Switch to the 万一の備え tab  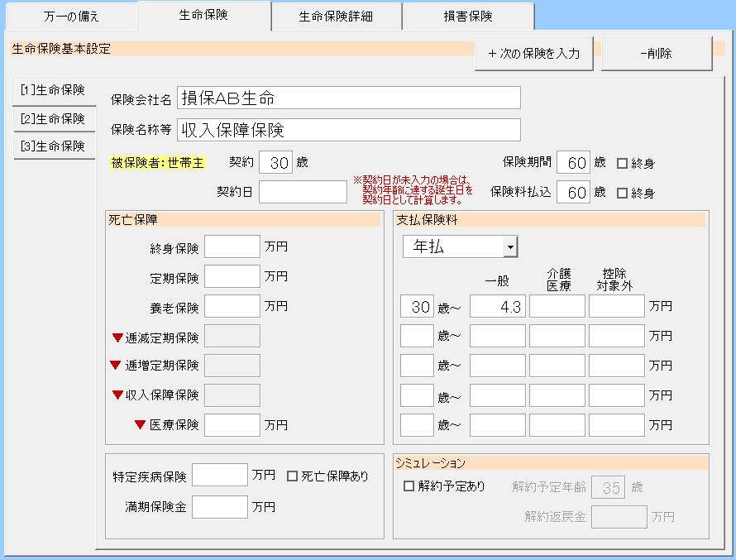pos(70,17)
